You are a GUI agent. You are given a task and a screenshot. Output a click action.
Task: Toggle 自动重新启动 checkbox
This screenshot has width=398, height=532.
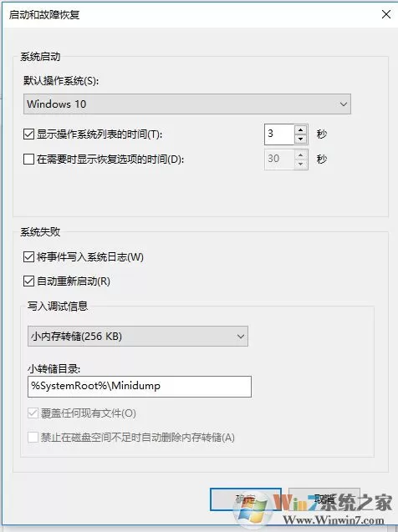click(29, 281)
